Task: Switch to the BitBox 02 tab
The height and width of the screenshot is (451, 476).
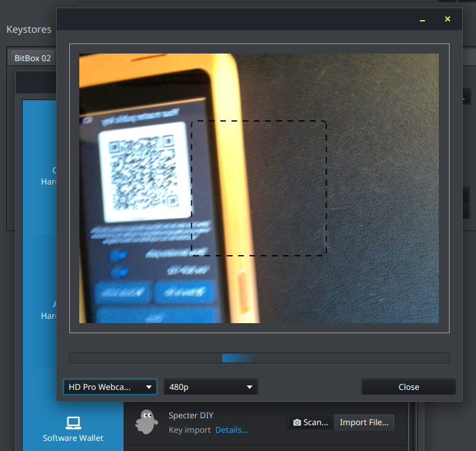Action: click(33, 58)
